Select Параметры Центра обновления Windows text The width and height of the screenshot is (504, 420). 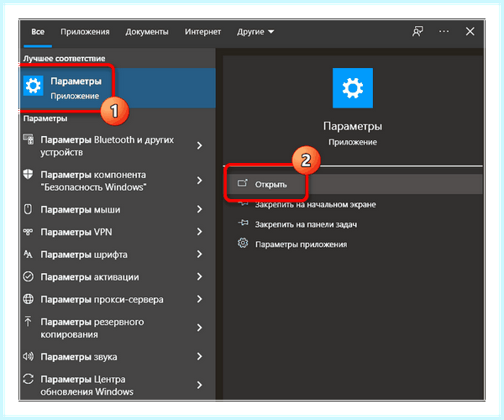[x=87, y=386]
